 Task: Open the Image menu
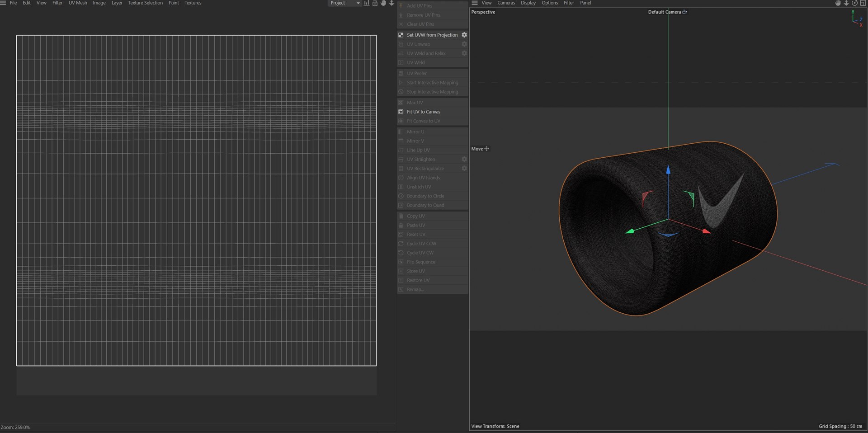[99, 3]
